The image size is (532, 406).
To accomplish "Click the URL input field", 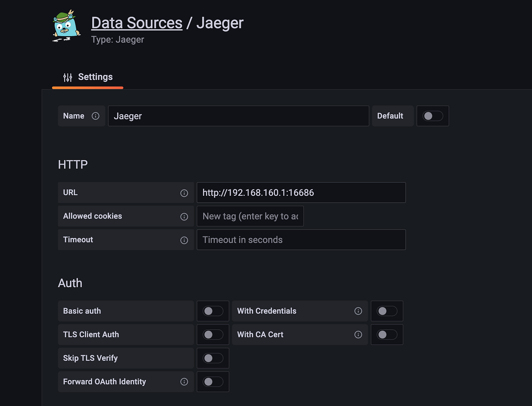I will point(301,193).
